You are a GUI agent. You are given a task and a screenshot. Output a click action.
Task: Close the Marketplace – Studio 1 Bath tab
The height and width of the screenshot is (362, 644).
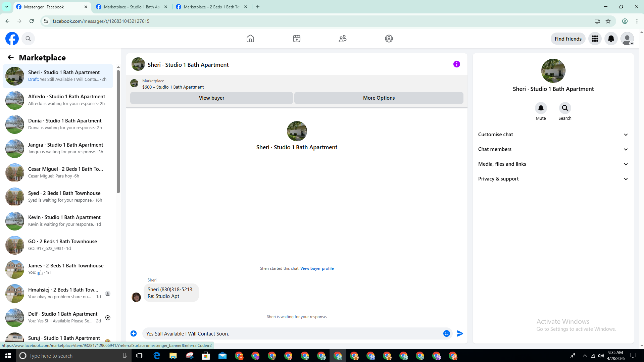(166, 7)
